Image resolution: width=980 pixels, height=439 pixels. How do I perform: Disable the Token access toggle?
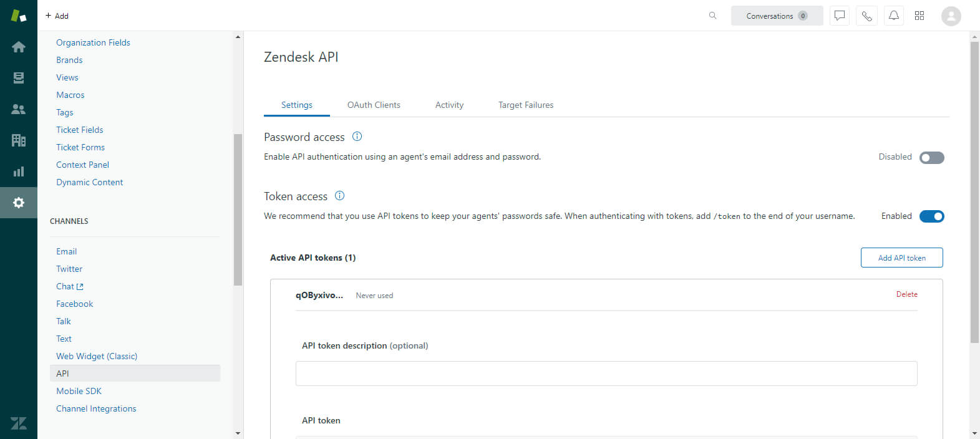(x=931, y=216)
